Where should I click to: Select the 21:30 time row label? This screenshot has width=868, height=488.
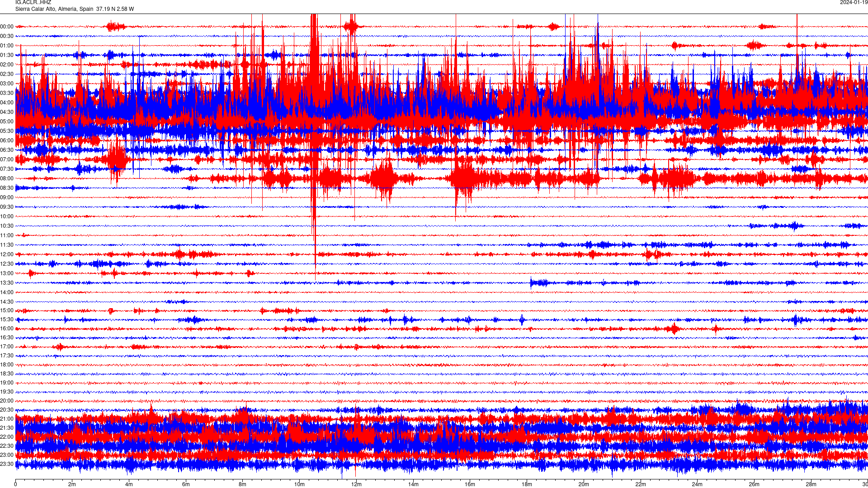click(7, 428)
